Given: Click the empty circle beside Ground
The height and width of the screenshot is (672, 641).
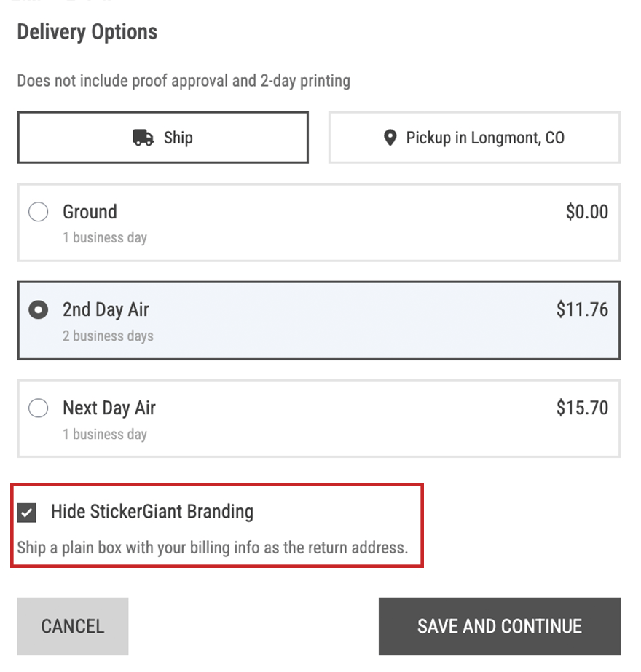Looking at the screenshot, I should pos(38,212).
